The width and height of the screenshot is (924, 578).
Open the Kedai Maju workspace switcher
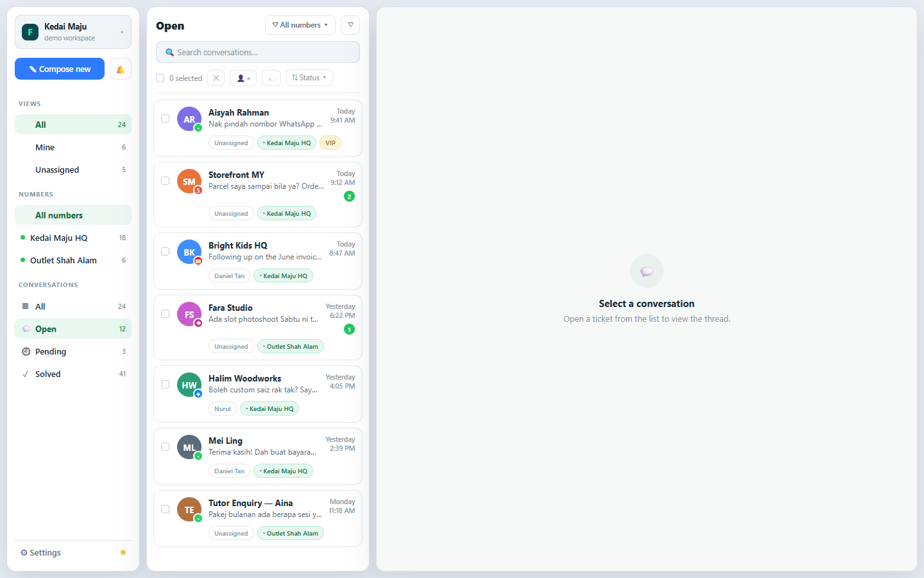tap(73, 32)
